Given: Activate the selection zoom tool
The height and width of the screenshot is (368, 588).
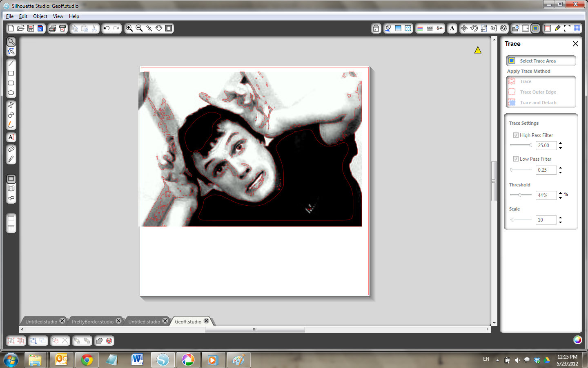Looking at the screenshot, I should (149, 28).
